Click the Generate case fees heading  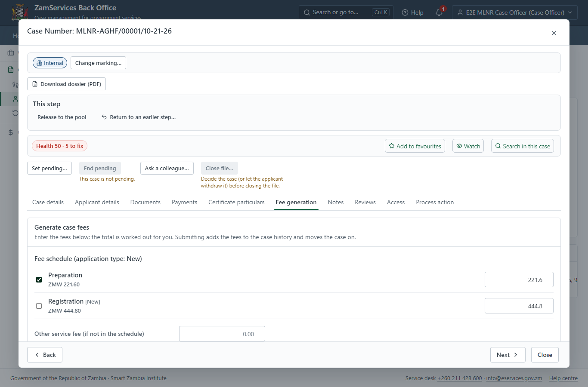[62, 227]
